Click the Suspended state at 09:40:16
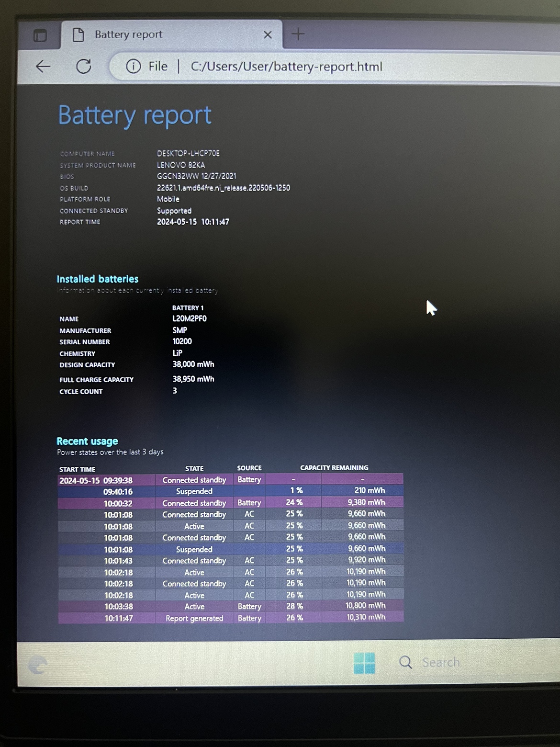Screen dimensions: 560x747 (x=194, y=491)
